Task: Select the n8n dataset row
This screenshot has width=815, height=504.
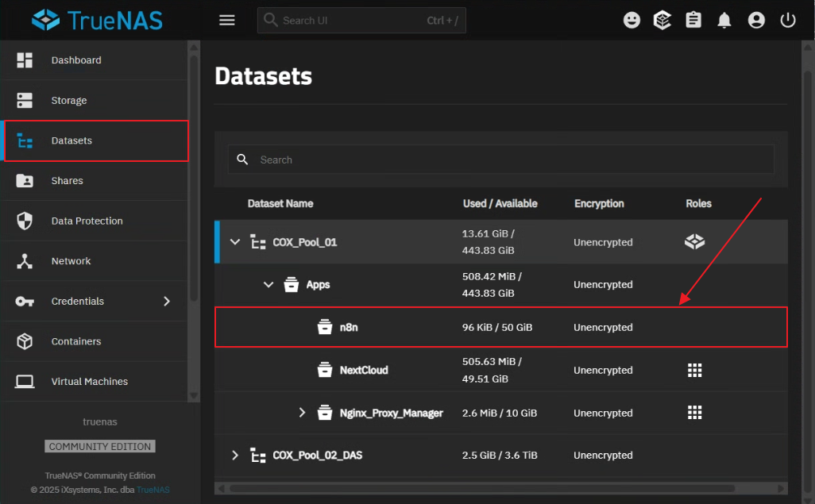Action: [501, 327]
